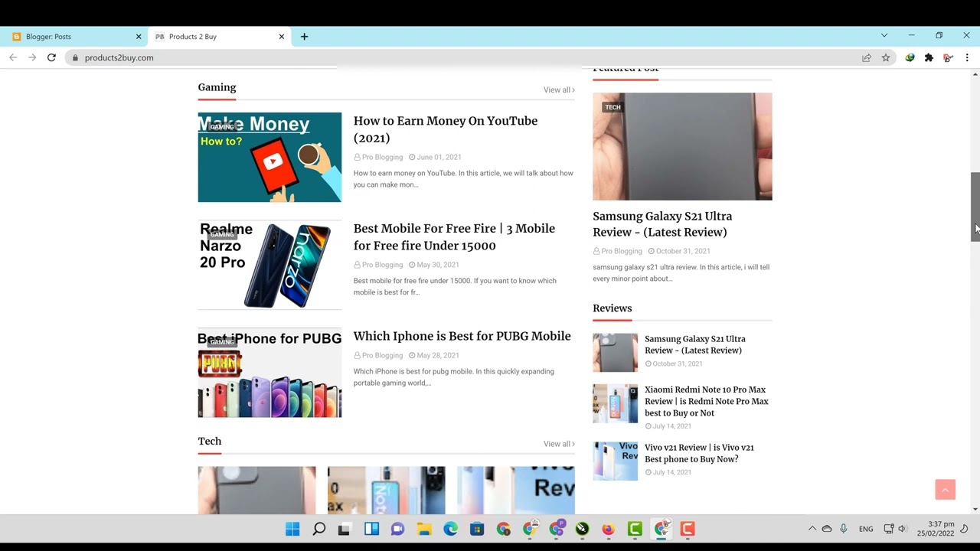Image resolution: width=980 pixels, height=551 pixels.
Task: Open Task View on the taskbar
Action: [345, 529]
